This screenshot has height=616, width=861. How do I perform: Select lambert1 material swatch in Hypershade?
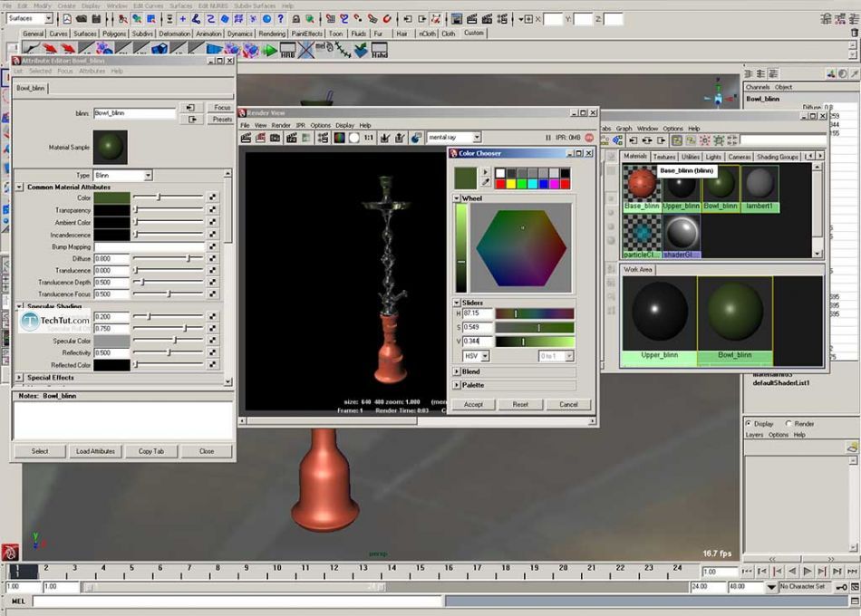[x=760, y=188]
